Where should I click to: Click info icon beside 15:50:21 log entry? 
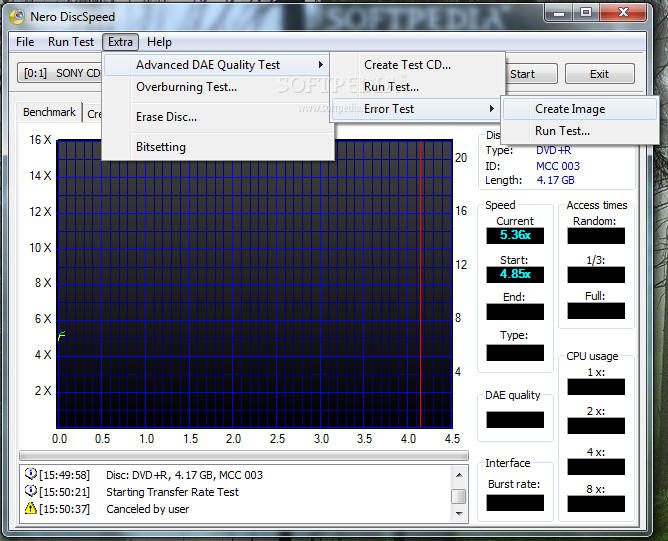[31, 491]
